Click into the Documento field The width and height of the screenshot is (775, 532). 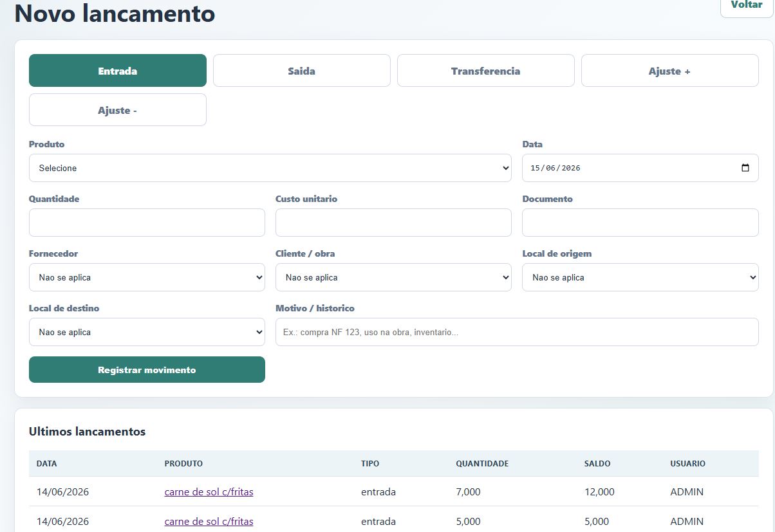pyautogui.click(x=640, y=223)
